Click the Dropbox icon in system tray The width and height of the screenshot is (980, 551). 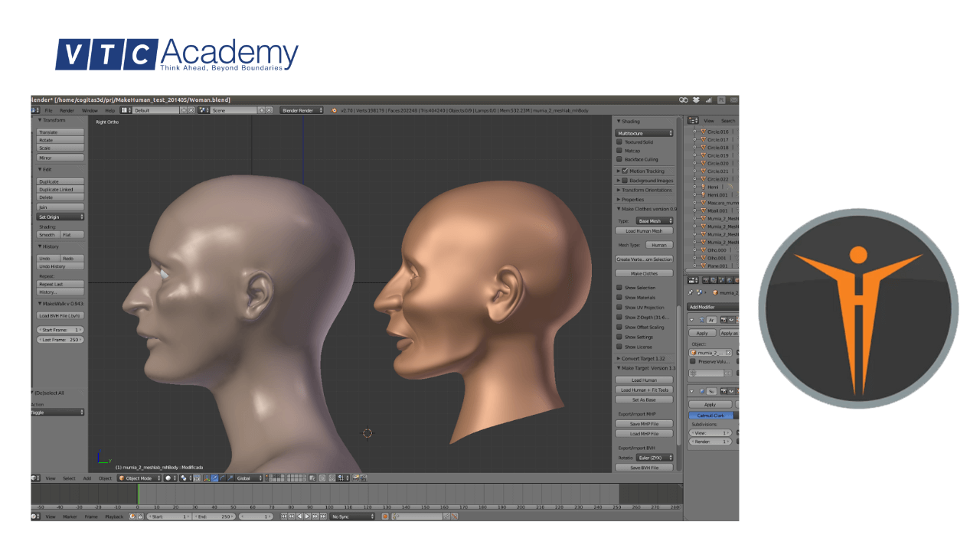696,99
